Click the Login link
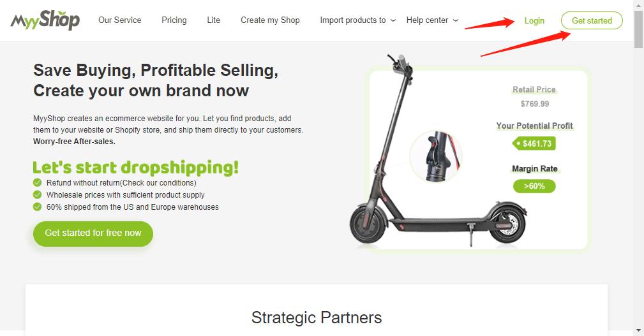The image size is (644, 336). 534,20
